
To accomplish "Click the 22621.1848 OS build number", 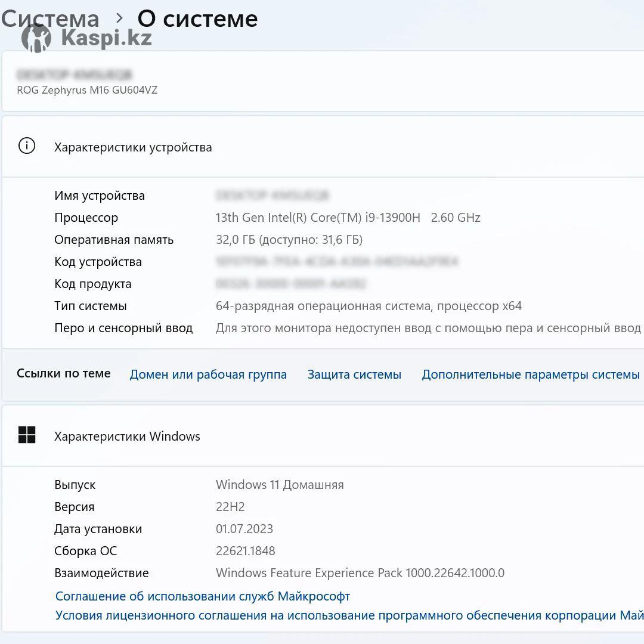I will 246,551.
